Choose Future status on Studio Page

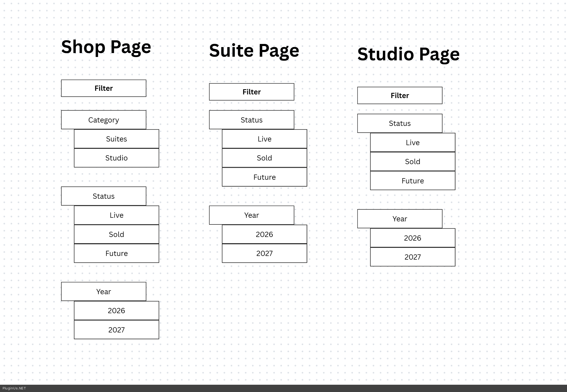413,181
